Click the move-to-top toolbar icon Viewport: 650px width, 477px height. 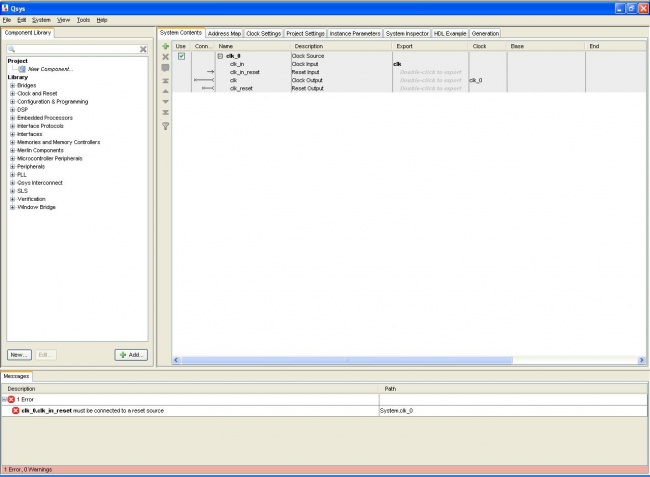coord(165,81)
